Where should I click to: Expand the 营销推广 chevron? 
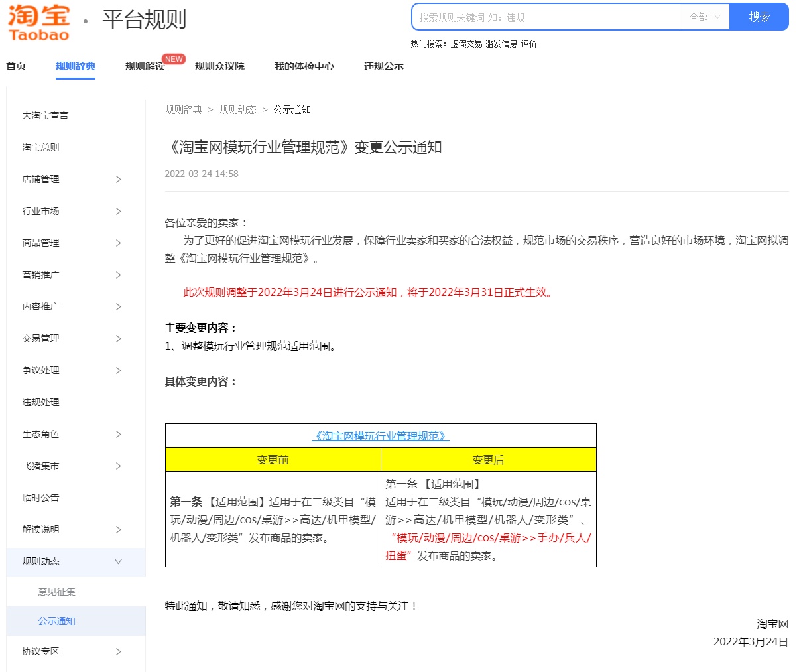(x=119, y=275)
